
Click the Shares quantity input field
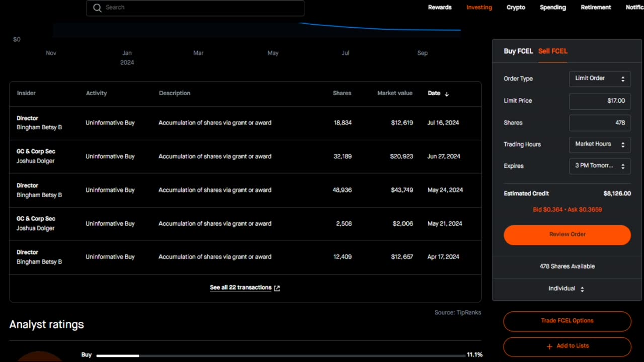coord(600,123)
